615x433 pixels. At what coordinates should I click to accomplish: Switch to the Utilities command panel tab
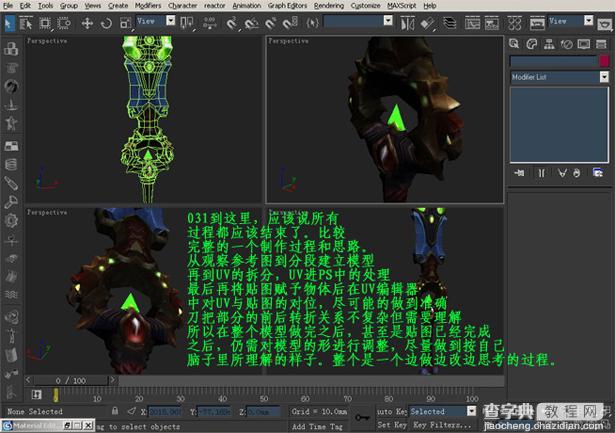click(601, 44)
